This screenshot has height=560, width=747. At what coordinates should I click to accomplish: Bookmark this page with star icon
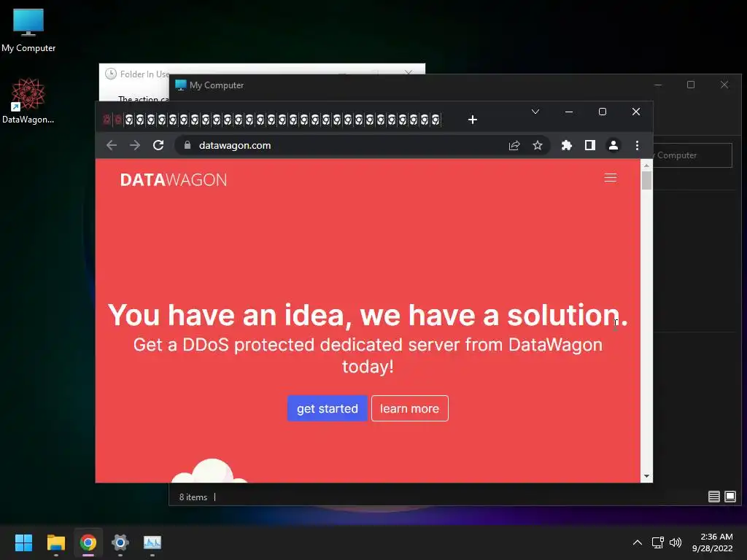point(538,145)
